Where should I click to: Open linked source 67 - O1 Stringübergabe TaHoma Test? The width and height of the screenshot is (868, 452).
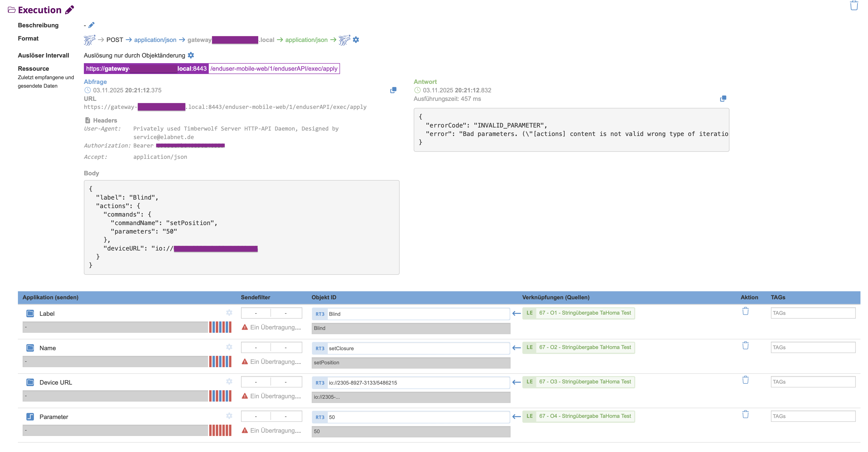[x=585, y=313]
